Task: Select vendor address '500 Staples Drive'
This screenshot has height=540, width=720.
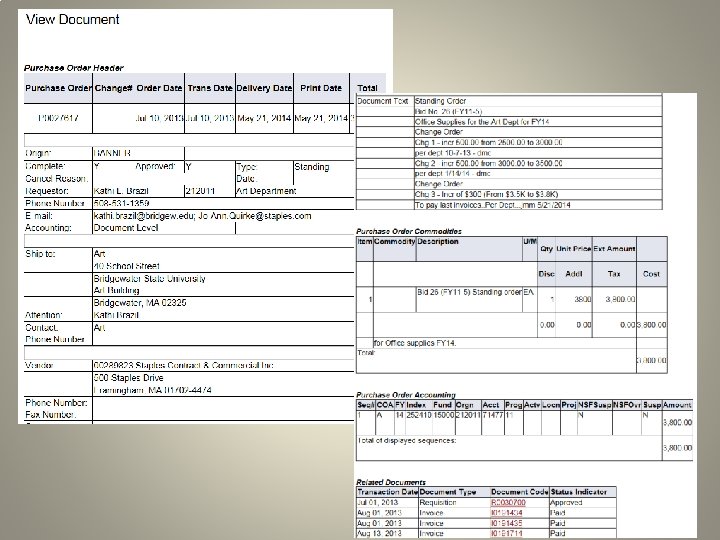Action: (x=129, y=378)
